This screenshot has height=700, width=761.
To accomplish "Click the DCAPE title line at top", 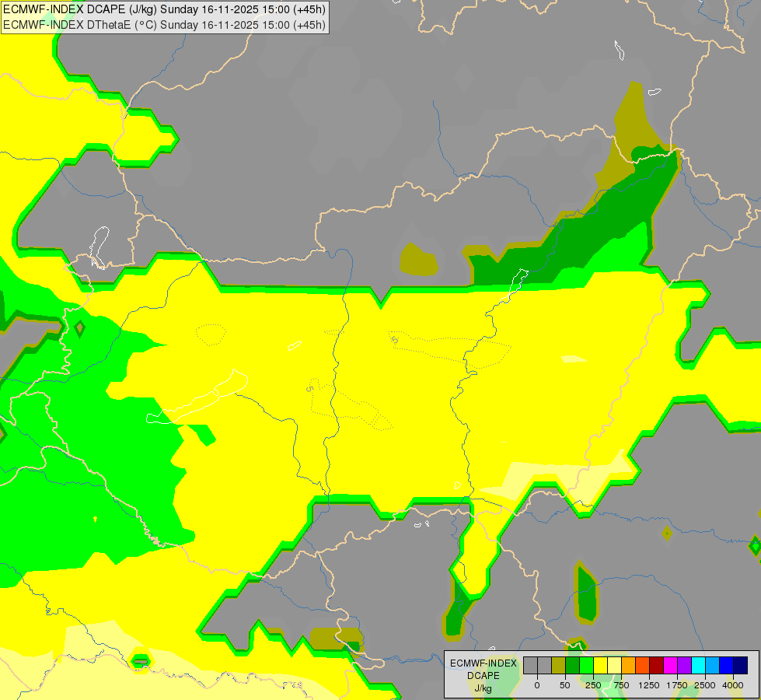I will (164, 9).
